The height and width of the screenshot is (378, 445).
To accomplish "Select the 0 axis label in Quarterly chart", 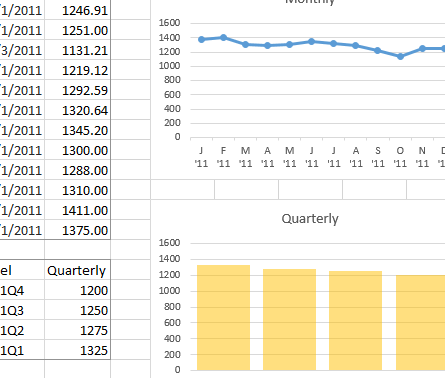I will tap(177, 370).
